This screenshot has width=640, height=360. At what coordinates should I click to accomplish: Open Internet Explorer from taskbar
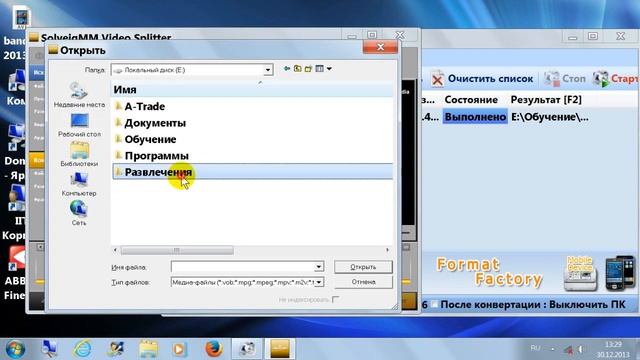click(x=82, y=349)
